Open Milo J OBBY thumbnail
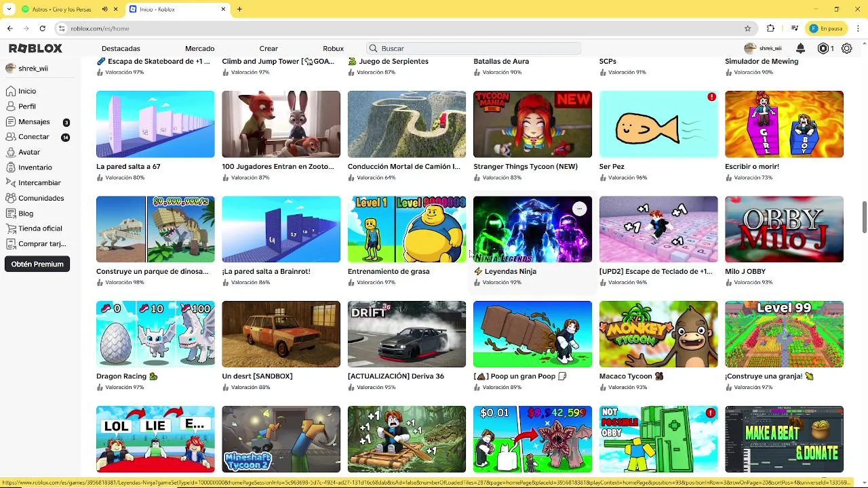 pos(784,229)
